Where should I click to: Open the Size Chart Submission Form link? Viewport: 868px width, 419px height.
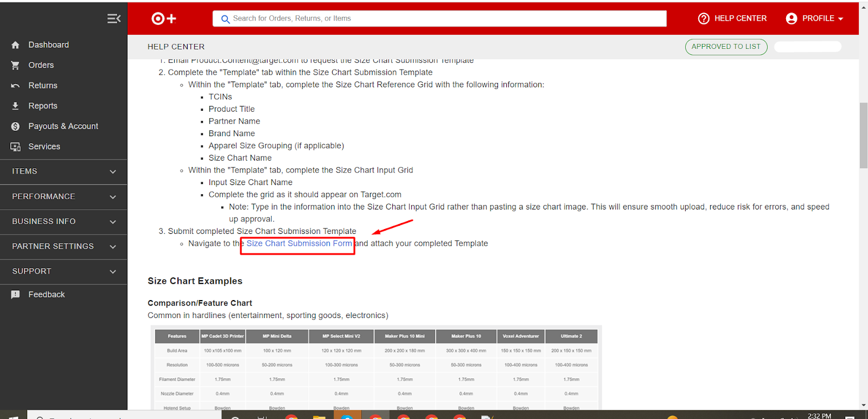click(x=299, y=244)
